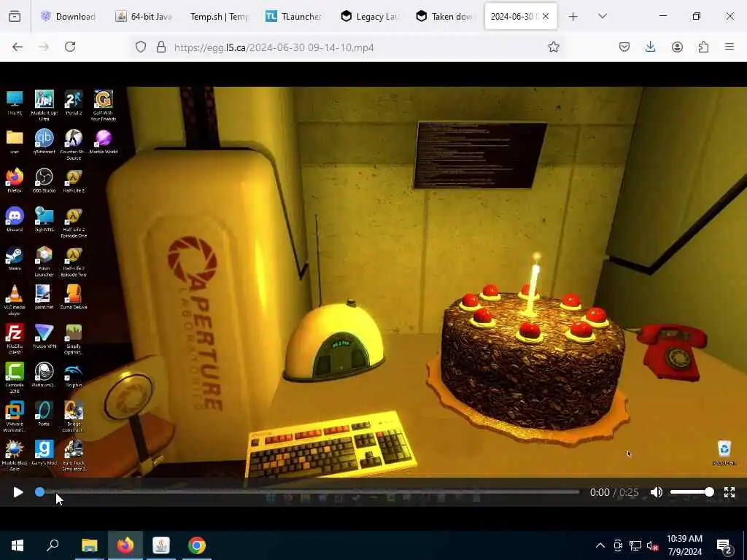Open File Explorer from the taskbar

[x=89, y=545]
